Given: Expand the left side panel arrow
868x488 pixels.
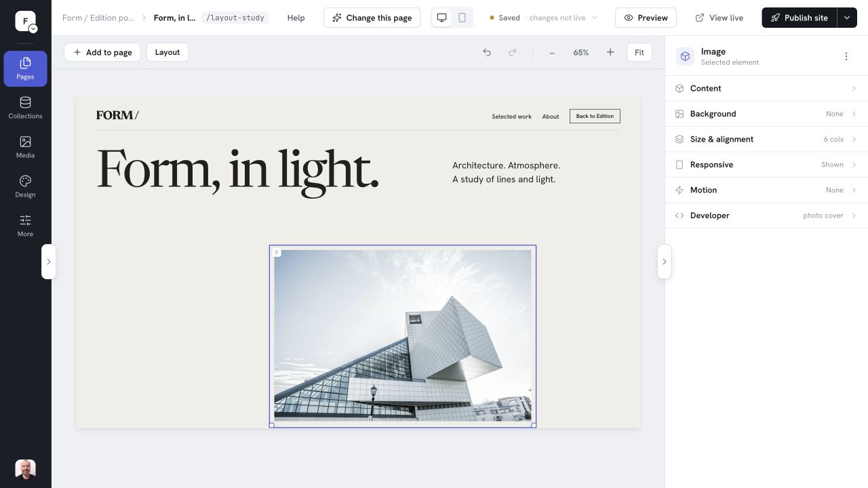Looking at the screenshot, I should (48, 262).
